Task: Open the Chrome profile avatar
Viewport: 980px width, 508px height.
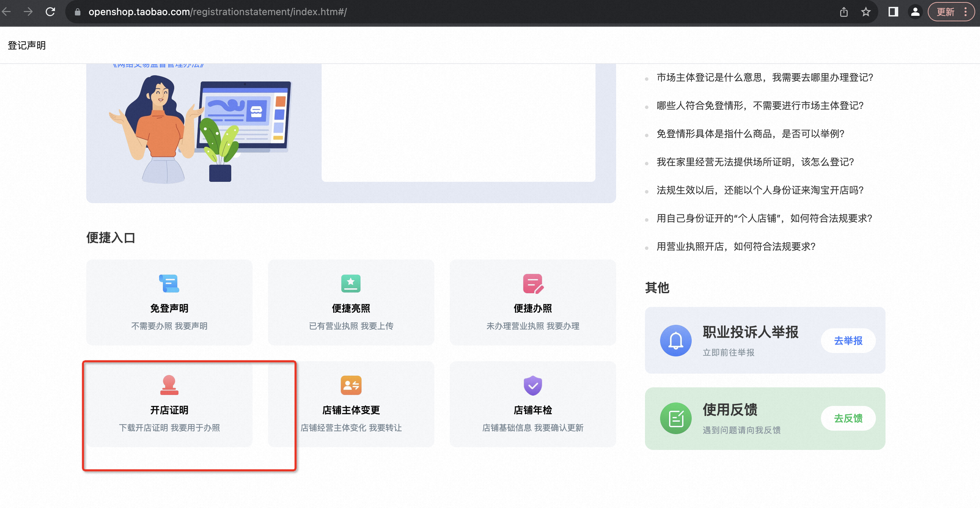Action: [915, 12]
